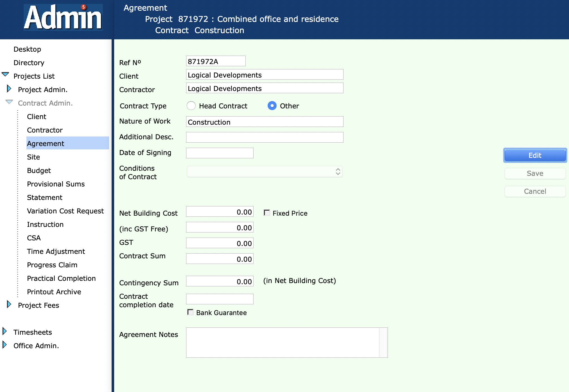This screenshot has height=392, width=569.
Task: Expand the Project Fees arrow
Action: [9, 304]
